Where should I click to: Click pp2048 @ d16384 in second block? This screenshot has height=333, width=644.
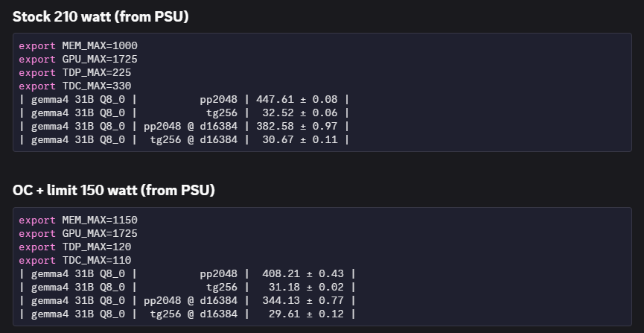pyautogui.click(x=191, y=300)
